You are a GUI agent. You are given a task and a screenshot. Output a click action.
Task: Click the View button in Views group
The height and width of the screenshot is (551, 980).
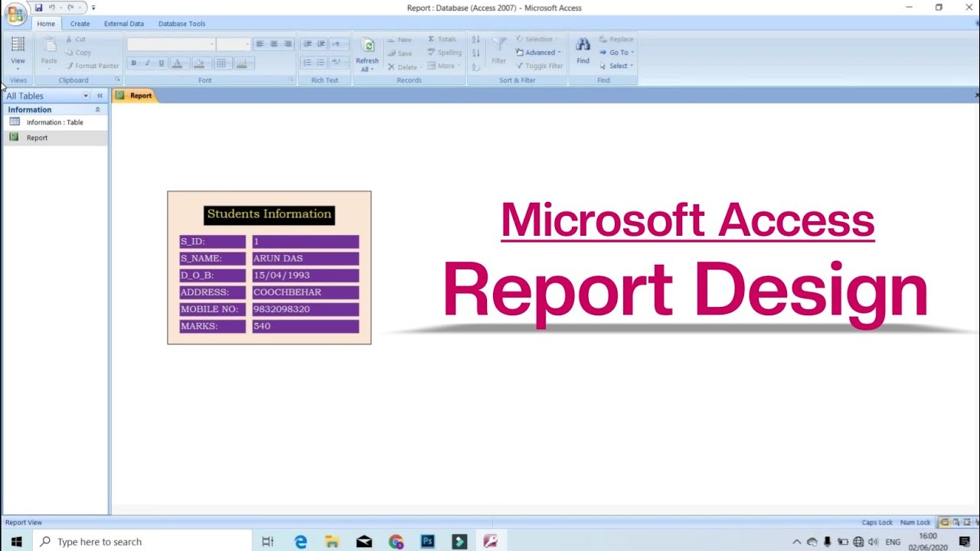click(x=18, y=52)
